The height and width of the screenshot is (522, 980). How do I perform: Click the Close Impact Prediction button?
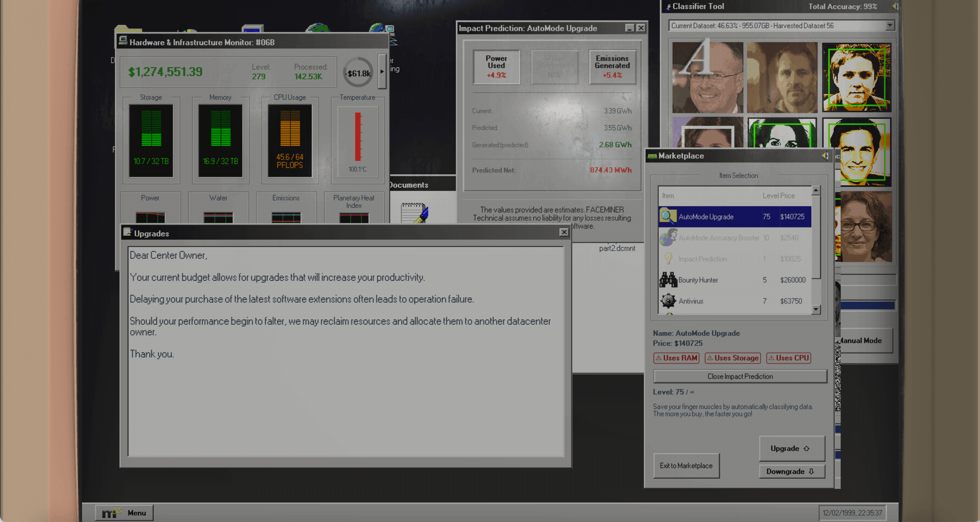pyautogui.click(x=740, y=376)
